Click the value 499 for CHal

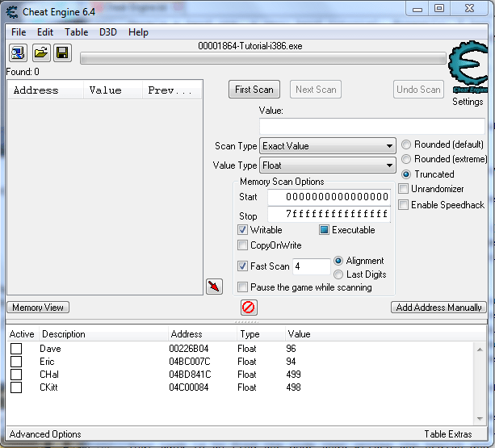(293, 375)
